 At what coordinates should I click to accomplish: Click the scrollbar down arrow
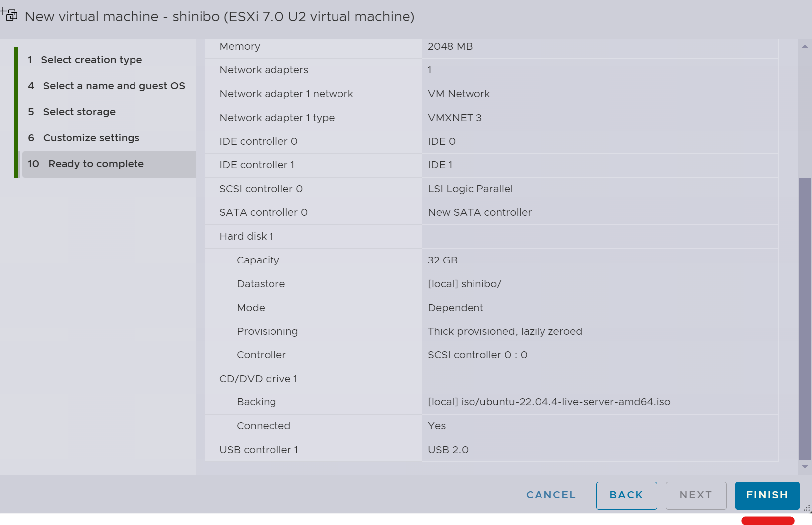pos(805,467)
